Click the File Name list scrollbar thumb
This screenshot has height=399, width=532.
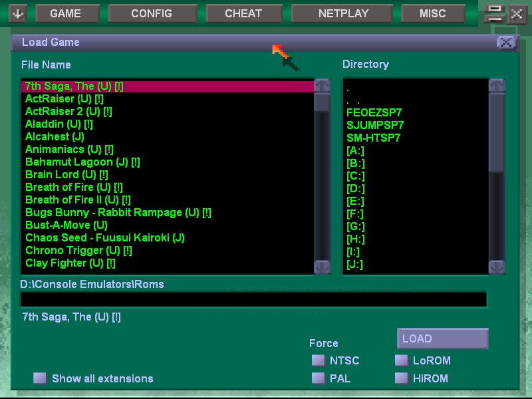point(322,102)
